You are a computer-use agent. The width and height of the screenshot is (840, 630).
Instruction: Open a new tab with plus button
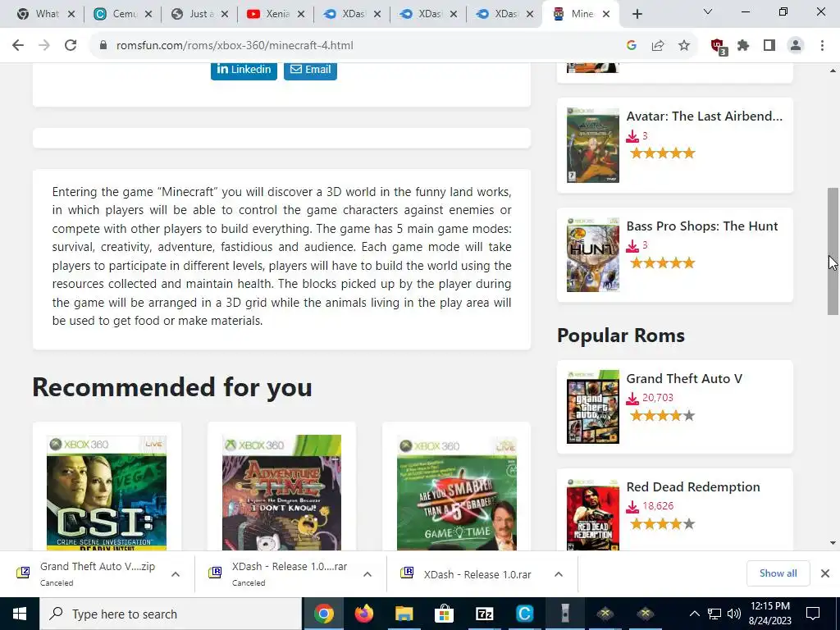[637, 14]
